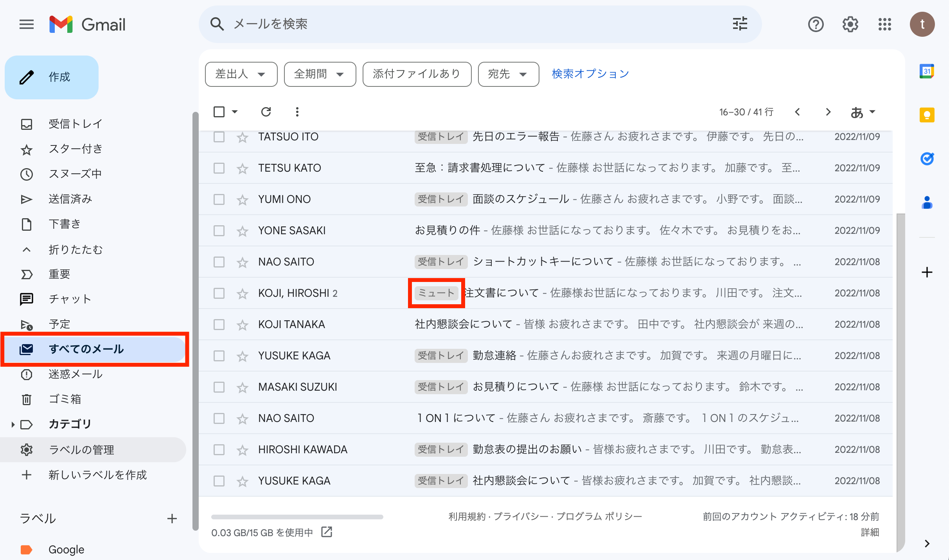The width and height of the screenshot is (949, 560).
Task: Click the mail list vertical scrollbar
Action: [x=900, y=382]
